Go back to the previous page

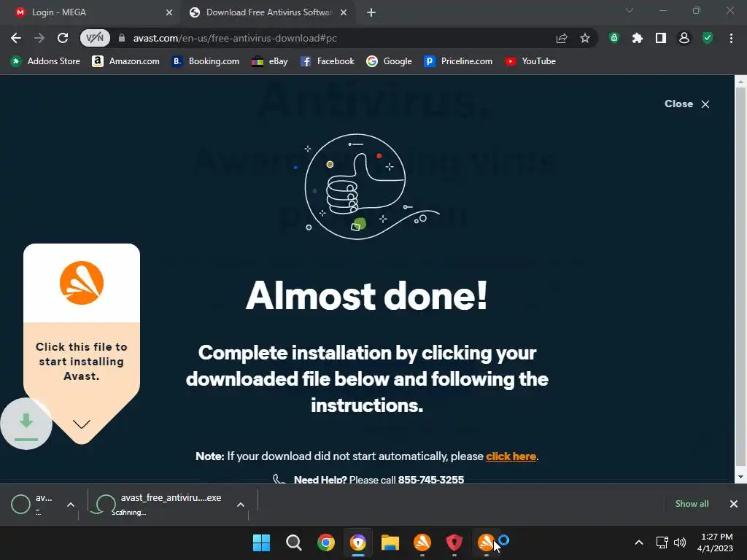tap(16, 38)
